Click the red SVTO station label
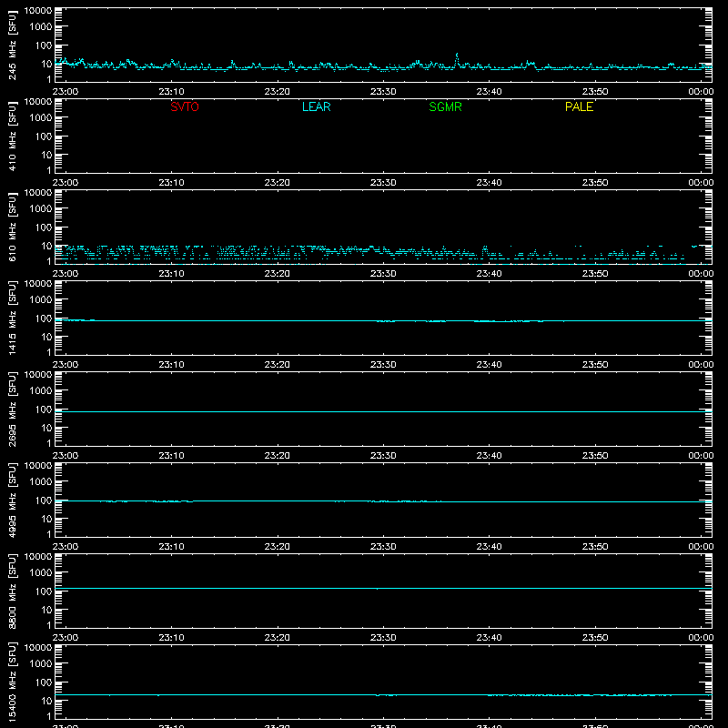The width and height of the screenshot is (728, 728). click(185, 106)
